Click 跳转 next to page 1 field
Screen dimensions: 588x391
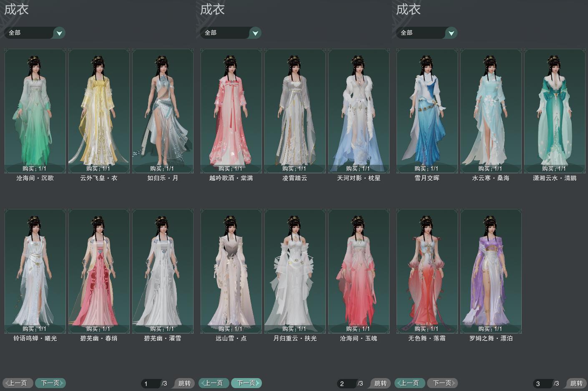coord(184,383)
